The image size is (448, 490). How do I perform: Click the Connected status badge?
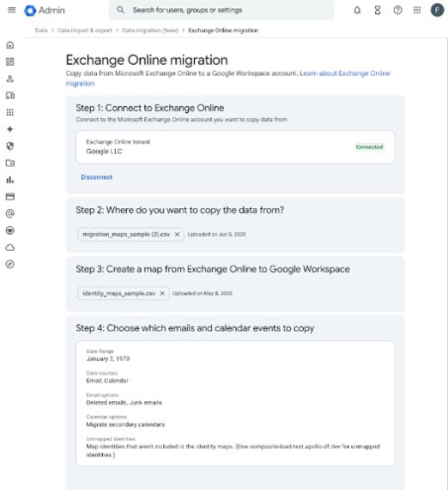tap(369, 147)
